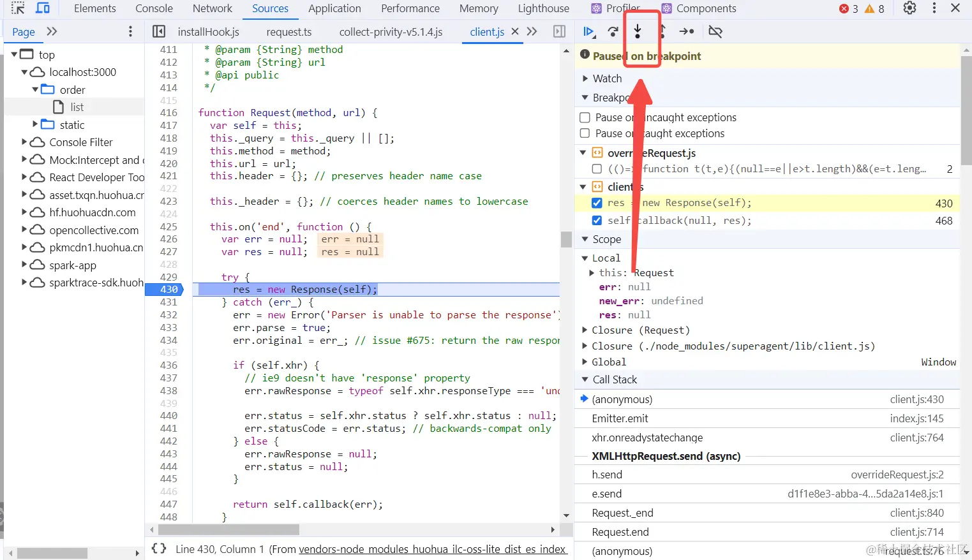Toggle the file navigator sidebar icon
The width and height of the screenshot is (972, 560).
tap(159, 31)
